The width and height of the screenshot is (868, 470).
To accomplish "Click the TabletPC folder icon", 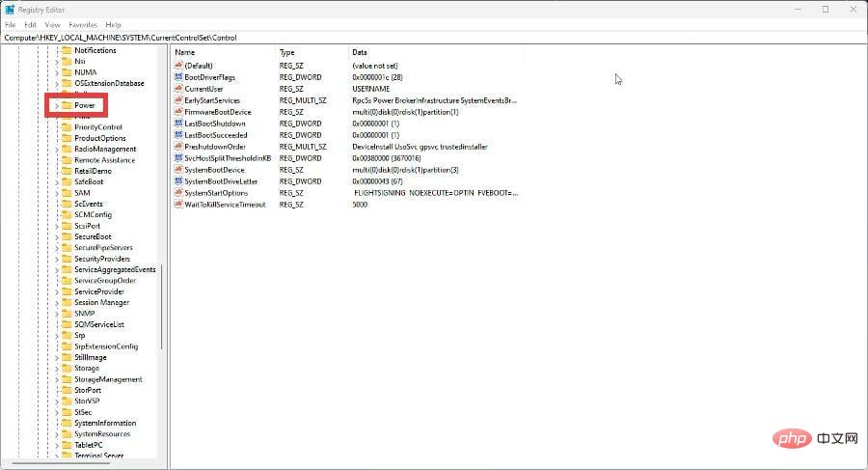I will [x=67, y=445].
